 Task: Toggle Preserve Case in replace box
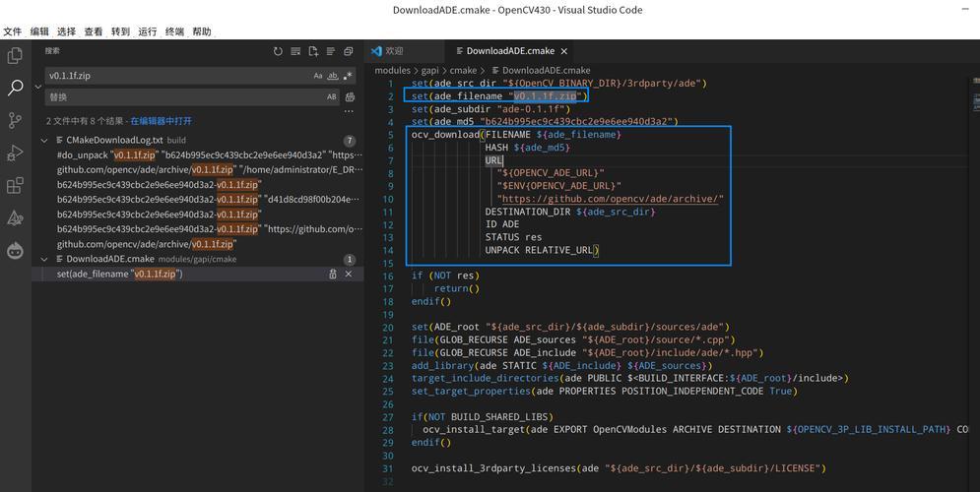(332, 96)
